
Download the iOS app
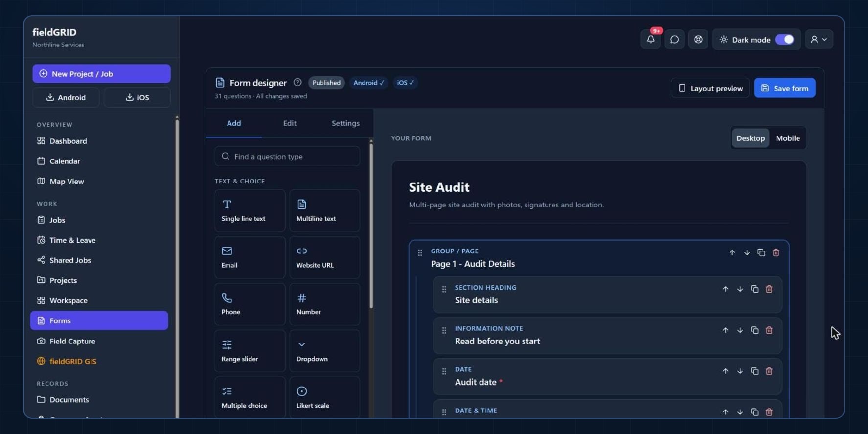tap(137, 97)
